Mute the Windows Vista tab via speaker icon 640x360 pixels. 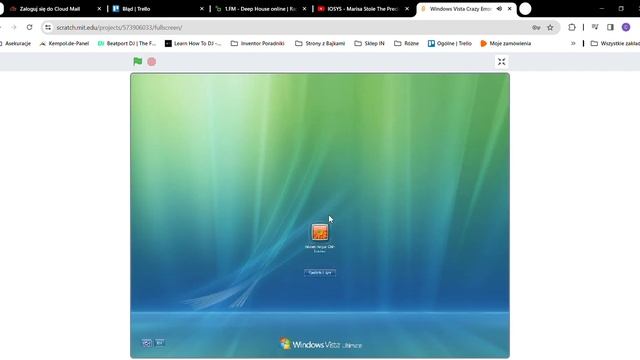[499, 9]
